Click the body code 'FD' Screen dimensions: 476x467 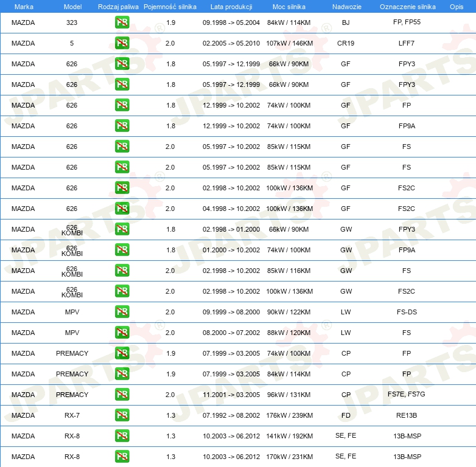pos(346,415)
